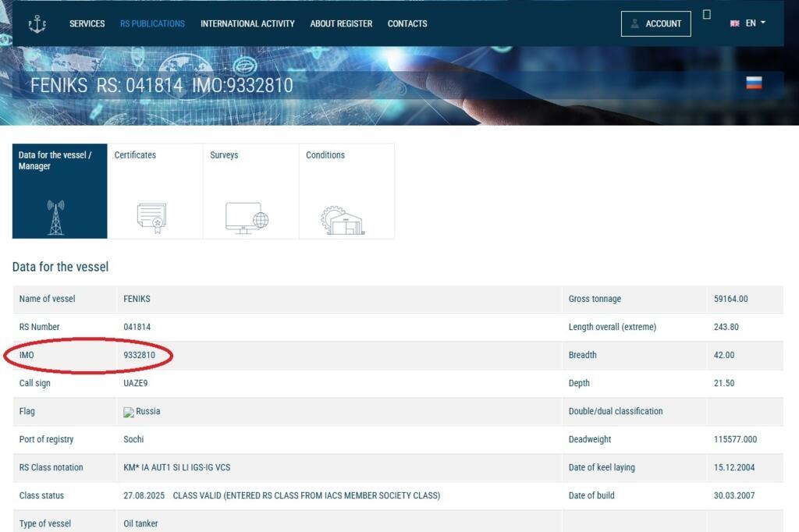
Task: Click the anchor logo icon
Action: click(x=37, y=24)
